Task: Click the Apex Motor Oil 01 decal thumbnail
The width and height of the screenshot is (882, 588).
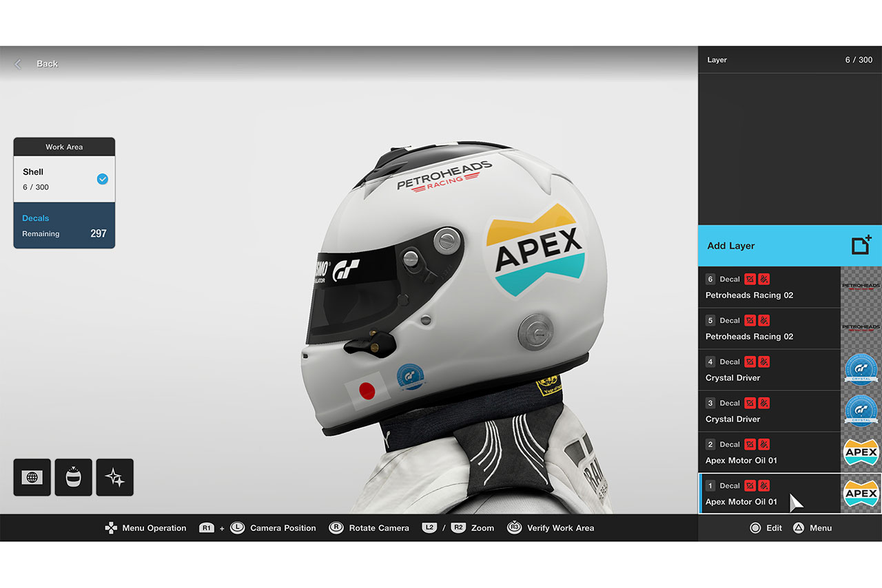Action: (861, 493)
